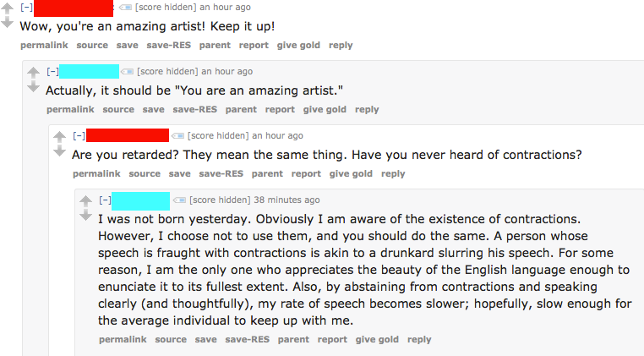View source of the "I was not born yesterday" comment
Screen dimensions: 644x356
coord(171,340)
